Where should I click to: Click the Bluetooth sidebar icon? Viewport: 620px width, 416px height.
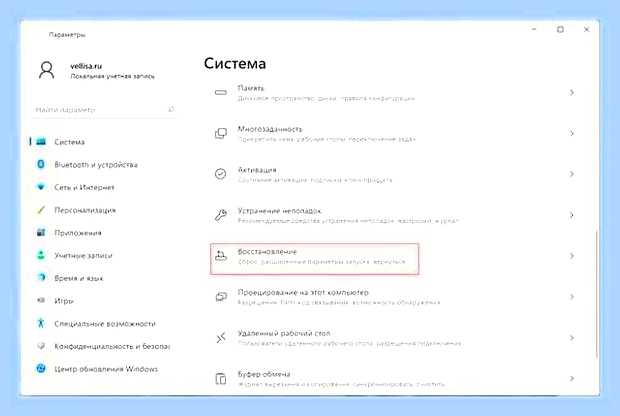point(41,164)
